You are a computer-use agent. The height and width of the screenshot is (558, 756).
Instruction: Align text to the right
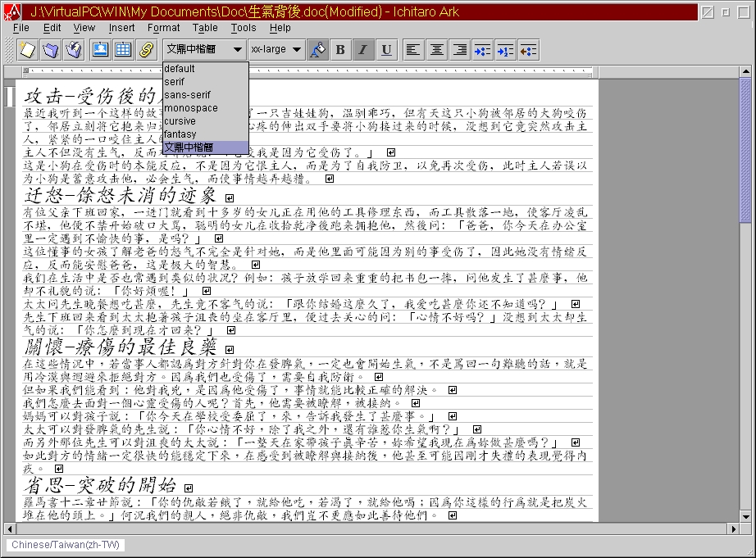point(459,50)
